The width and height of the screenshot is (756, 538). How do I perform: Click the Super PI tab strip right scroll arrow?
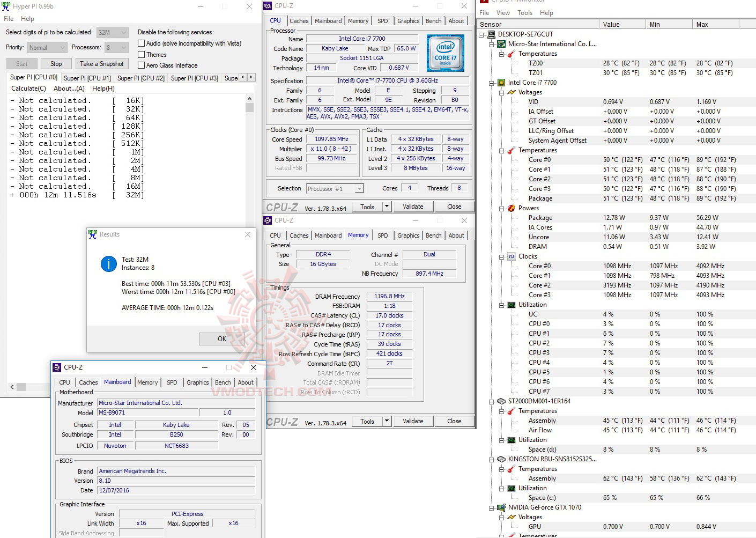251,77
